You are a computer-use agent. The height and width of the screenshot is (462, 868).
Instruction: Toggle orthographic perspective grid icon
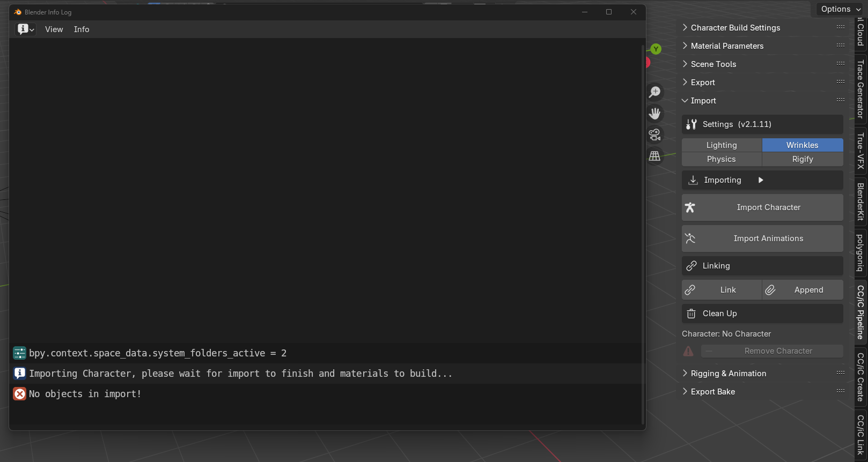655,156
